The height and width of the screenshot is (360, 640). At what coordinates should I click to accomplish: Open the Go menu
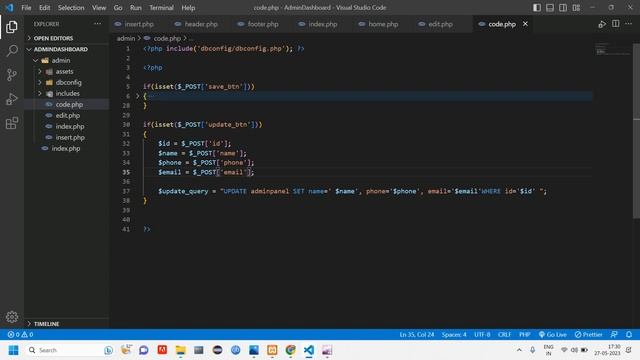(x=118, y=8)
